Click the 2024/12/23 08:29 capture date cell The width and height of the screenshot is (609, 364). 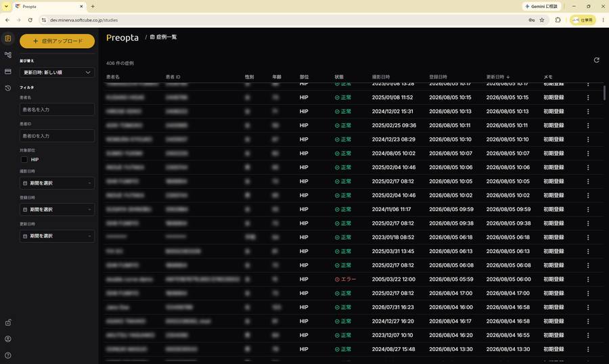point(393,139)
